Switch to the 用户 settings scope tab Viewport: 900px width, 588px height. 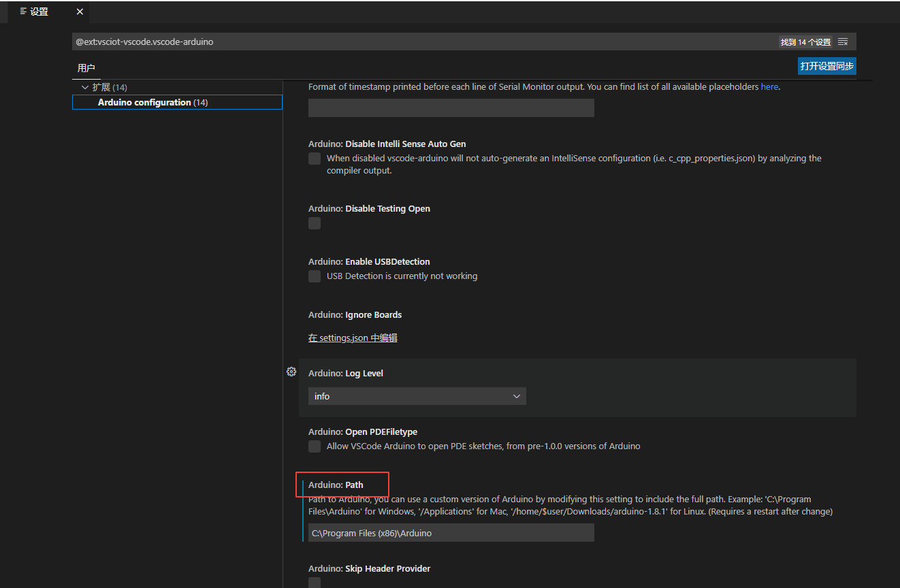(86, 68)
